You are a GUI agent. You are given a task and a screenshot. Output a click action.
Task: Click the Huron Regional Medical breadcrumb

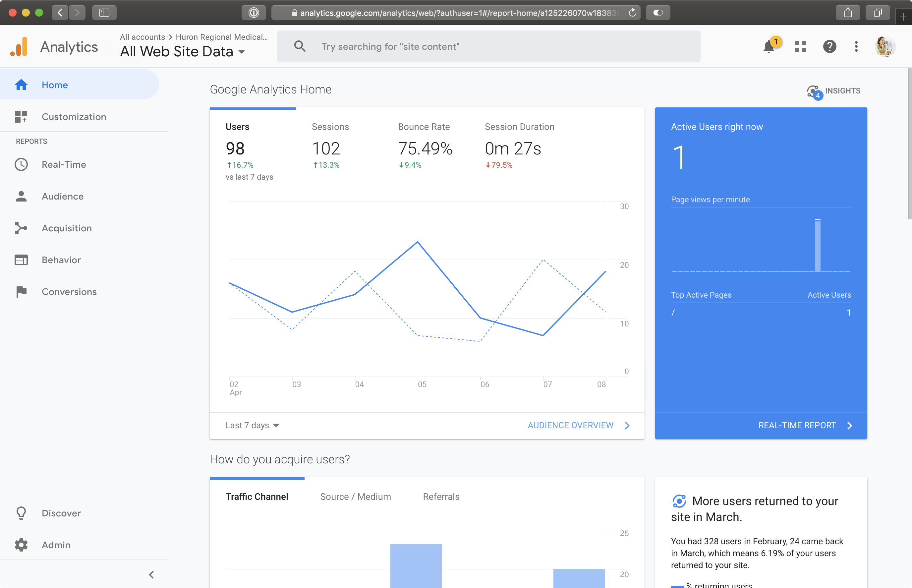point(222,37)
